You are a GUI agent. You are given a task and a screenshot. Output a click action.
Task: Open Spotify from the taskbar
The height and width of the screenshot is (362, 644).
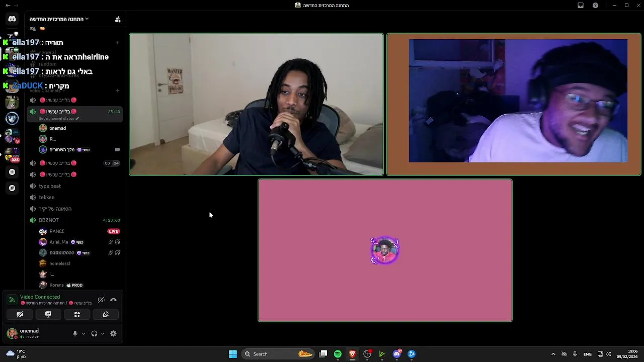click(338, 354)
